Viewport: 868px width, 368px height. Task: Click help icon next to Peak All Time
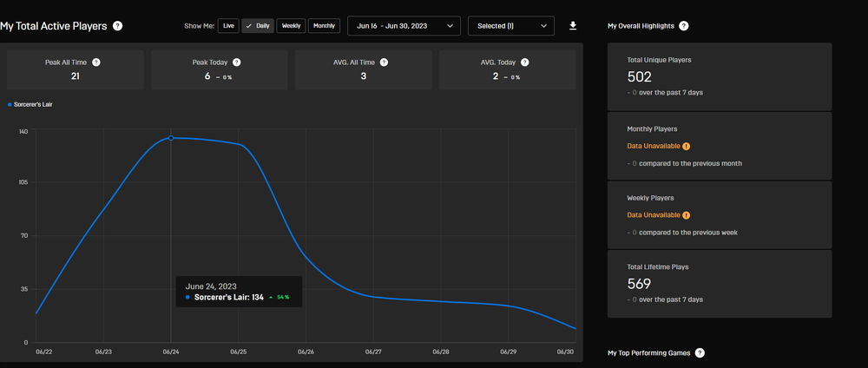(x=95, y=62)
